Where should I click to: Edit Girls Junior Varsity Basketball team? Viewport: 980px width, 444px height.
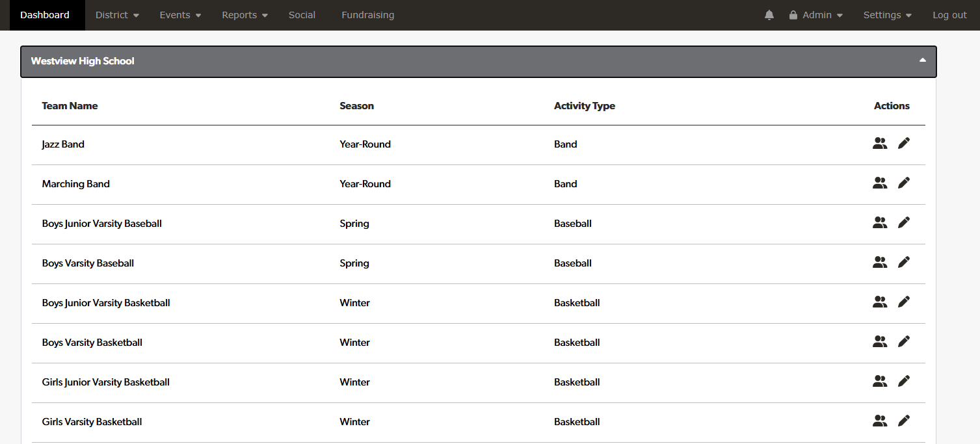(x=903, y=382)
